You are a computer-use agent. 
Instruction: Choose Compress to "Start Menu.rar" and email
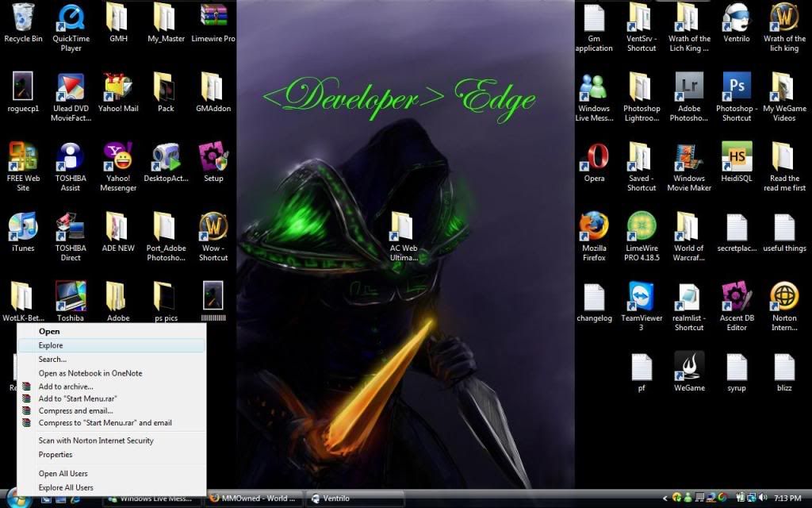[112, 423]
